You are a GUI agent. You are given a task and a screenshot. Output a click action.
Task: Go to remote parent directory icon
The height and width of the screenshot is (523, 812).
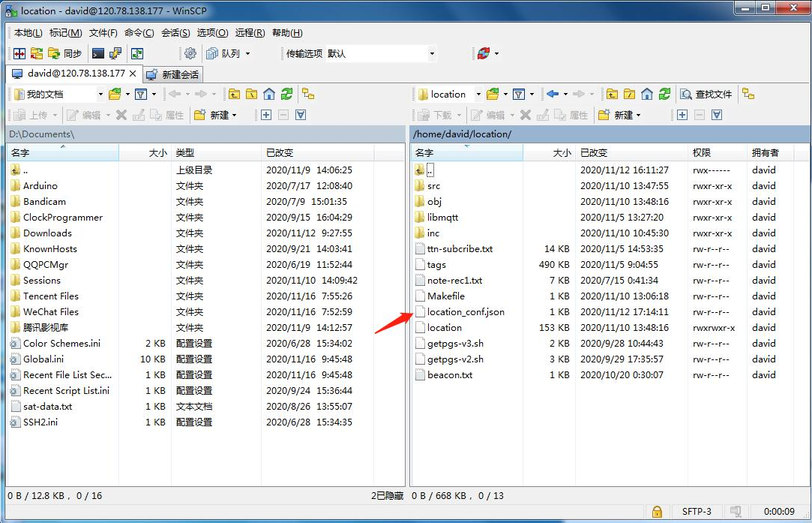[x=612, y=95]
